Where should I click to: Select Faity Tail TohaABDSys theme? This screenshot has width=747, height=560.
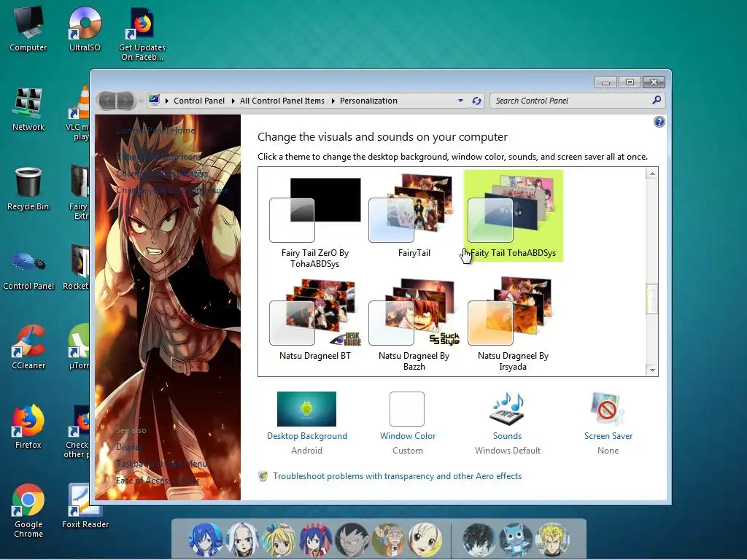point(513,215)
